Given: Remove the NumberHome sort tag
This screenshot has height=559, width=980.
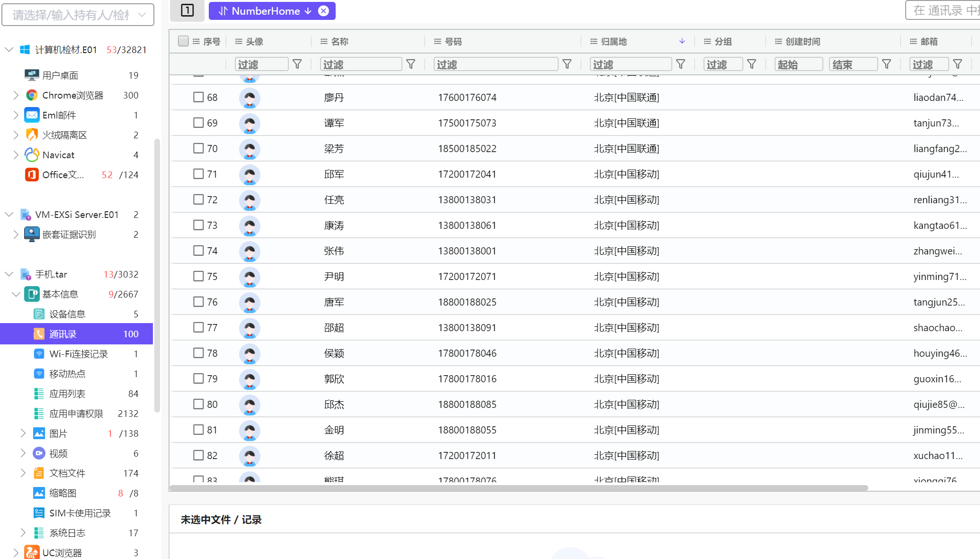Looking at the screenshot, I should [323, 11].
